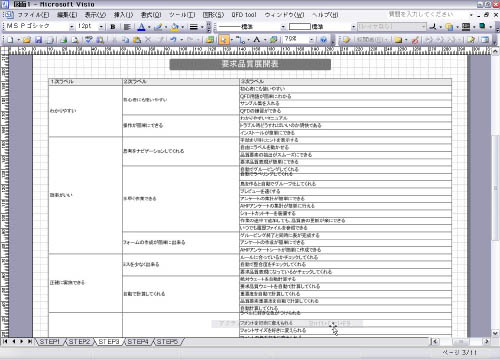Screen dimensions: 500x360
Task: Select the 要求品質展開表 title banner
Action: click(250, 64)
